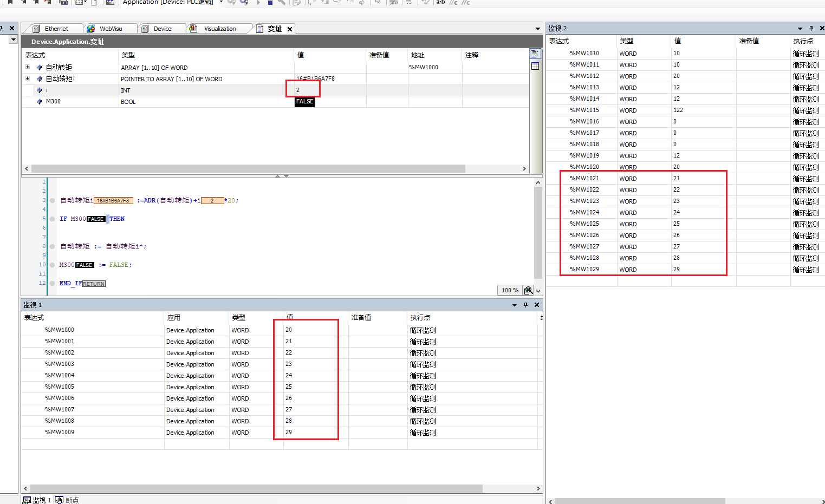Pin the 监视 1 watch panel

tap(525, 305)
